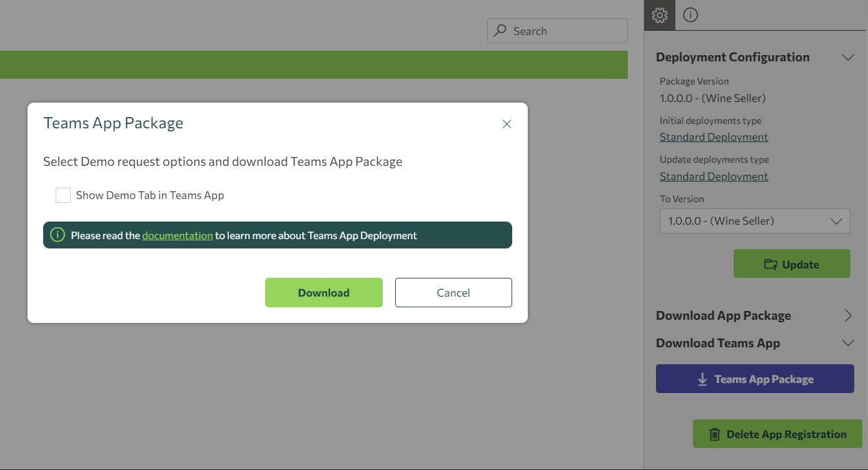Open the settings gear tab

click(x=660, y=15)
